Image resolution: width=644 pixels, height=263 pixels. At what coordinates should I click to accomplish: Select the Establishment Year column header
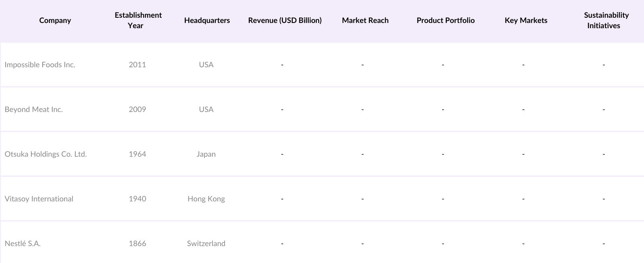tap(138, 21)
